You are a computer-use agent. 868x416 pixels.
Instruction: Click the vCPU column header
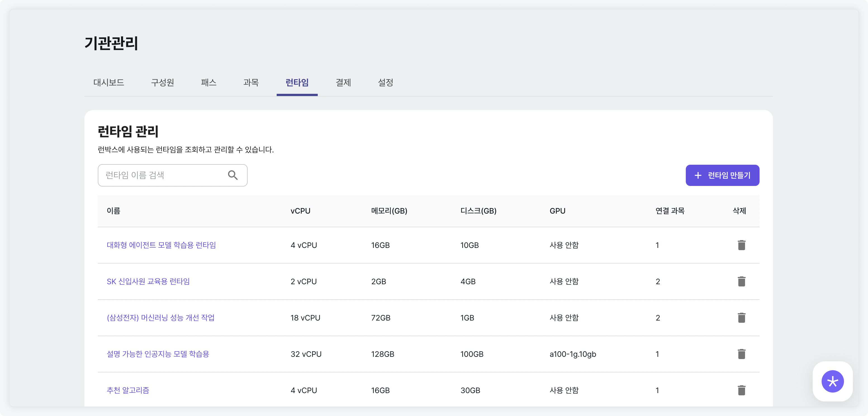point(300,211)
